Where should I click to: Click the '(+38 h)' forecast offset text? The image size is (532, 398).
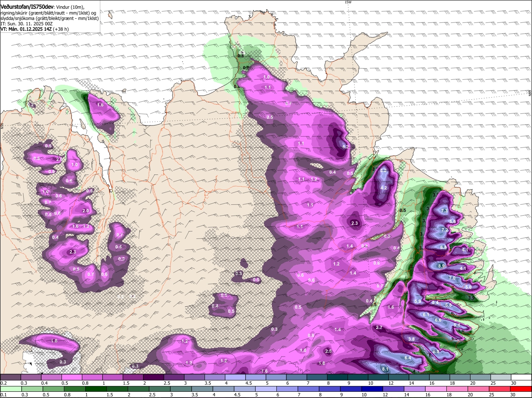(x=61, y=29)
